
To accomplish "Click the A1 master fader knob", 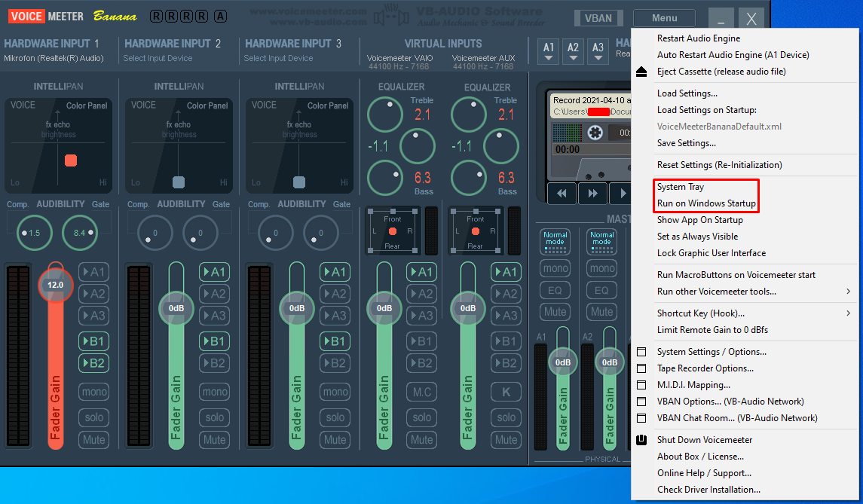I will tap(562, 362).
